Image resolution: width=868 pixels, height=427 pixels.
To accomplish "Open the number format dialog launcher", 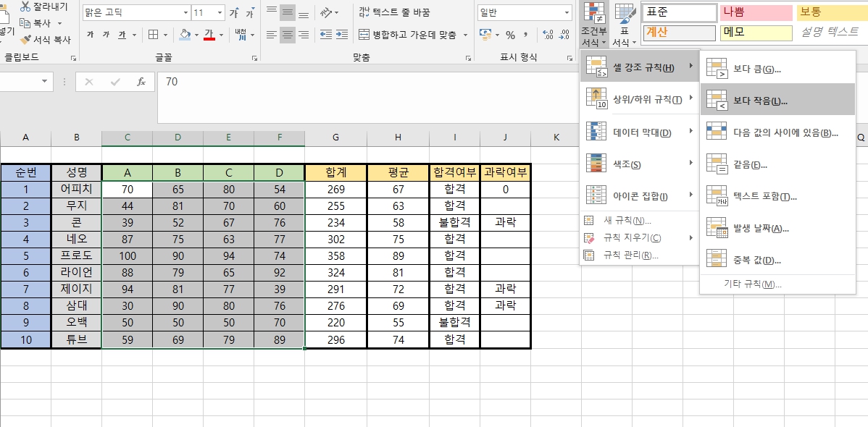I will click(569, 57).
